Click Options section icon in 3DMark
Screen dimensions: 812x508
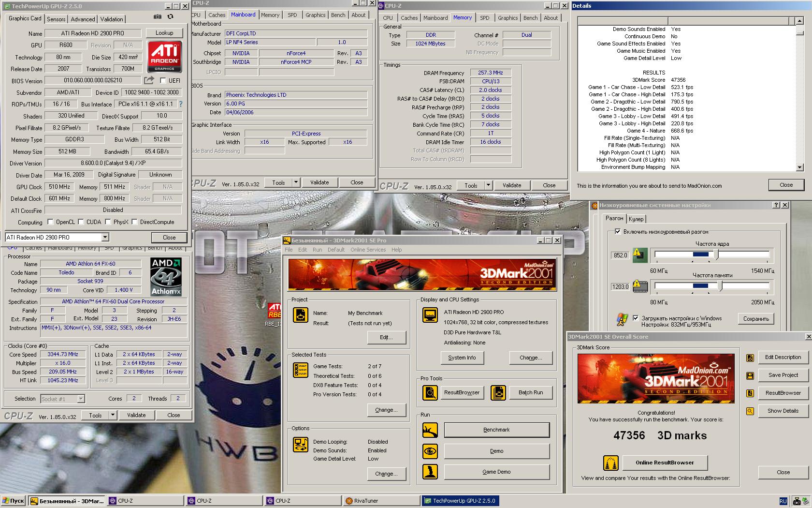[301, 445]
